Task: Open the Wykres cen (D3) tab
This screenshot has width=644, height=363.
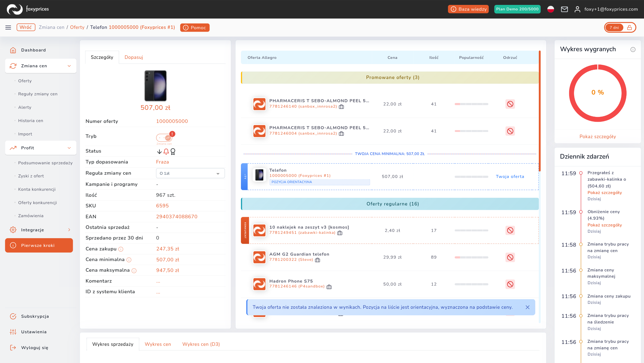Action: click(201, 344)
